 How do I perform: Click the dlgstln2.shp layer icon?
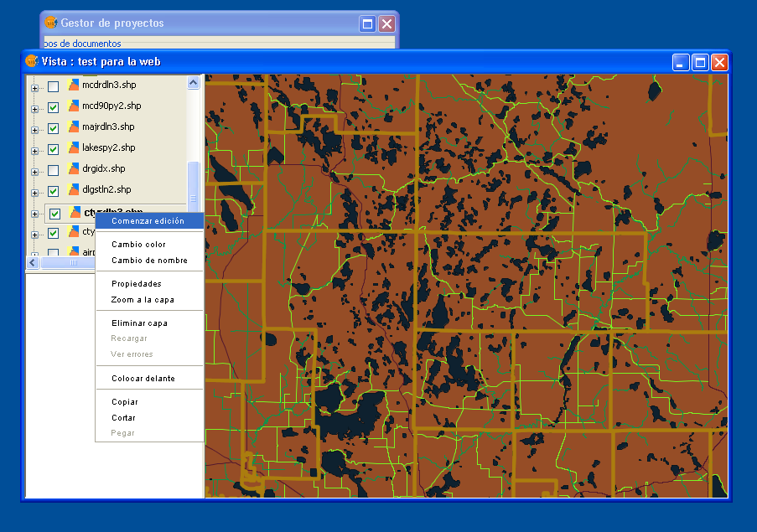(x=74, y=189)
